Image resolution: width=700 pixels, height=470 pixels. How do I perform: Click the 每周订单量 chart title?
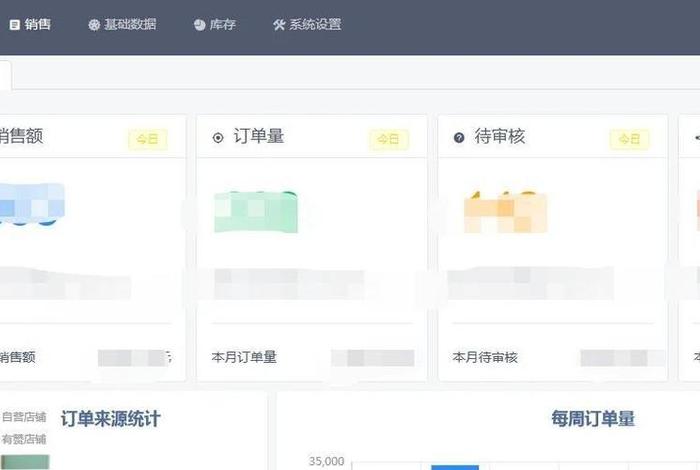pyautogui.click(x=593, y=419)
